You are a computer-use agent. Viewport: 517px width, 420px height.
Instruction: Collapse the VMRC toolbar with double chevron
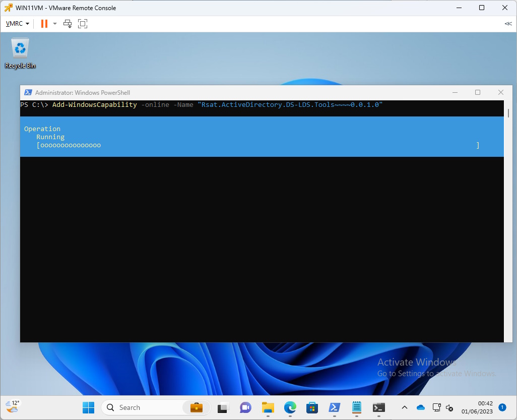[x=508, y=24]
